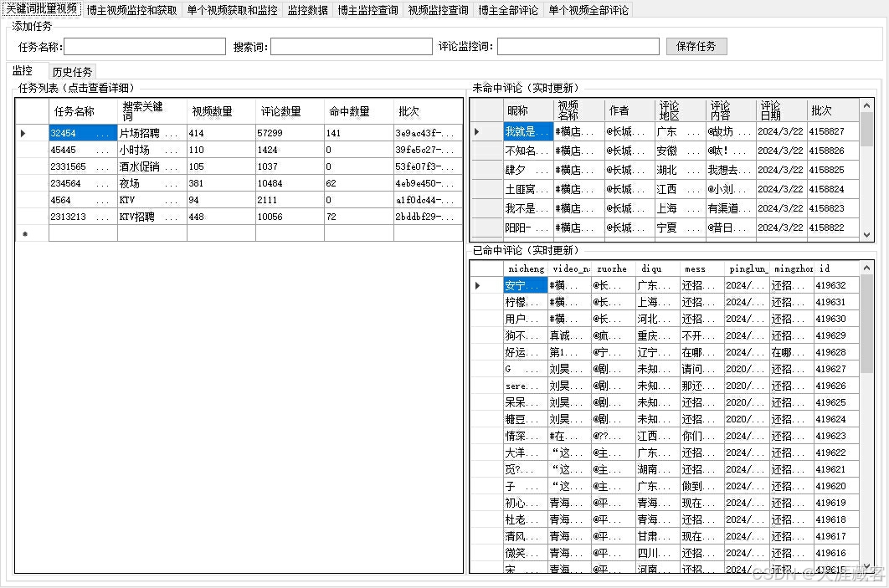This screenshot has height=588, width=889.
Task: Sort by 任务名称 column header
Action: (x=84, y=111)
